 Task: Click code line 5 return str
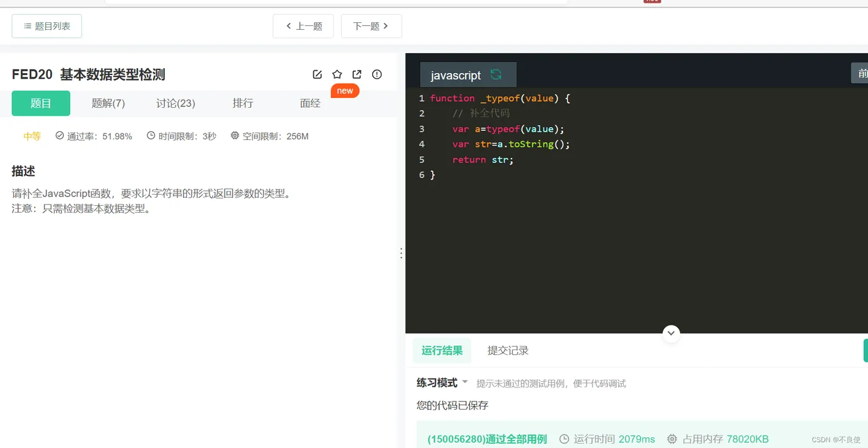click(x=483, y=160)
